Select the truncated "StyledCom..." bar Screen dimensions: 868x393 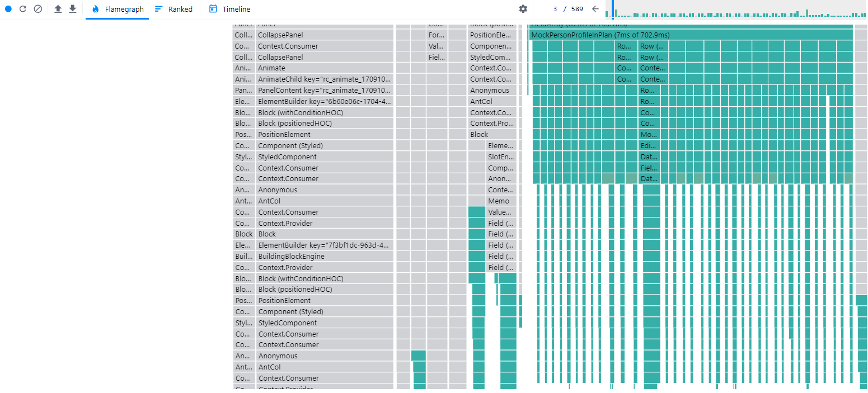coord(491,58)
